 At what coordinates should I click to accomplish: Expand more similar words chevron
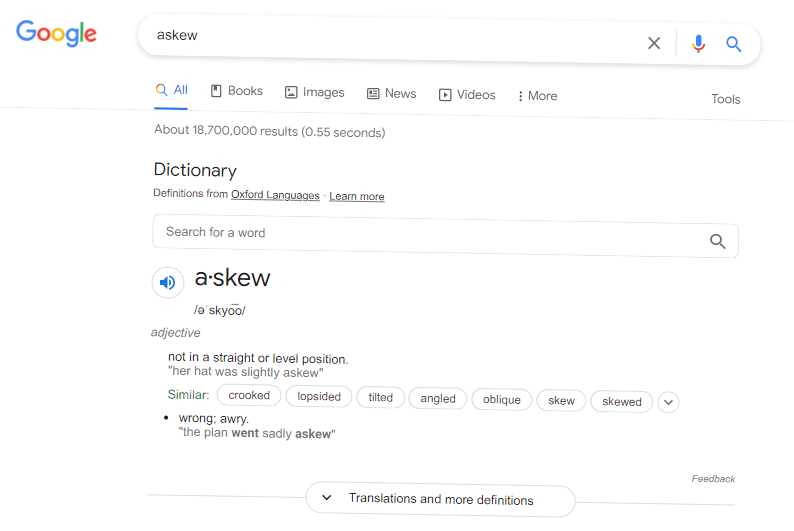click(x=669, y=402)
